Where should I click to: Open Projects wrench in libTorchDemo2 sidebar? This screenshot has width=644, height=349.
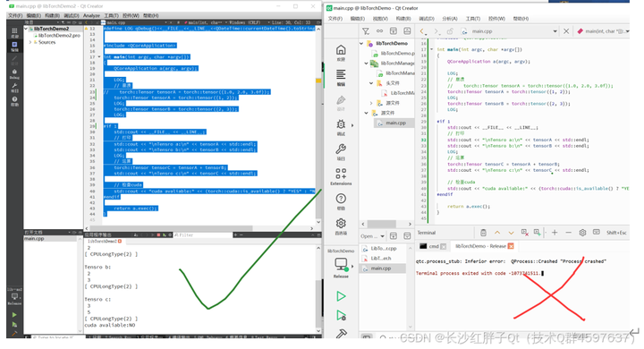pyautogui.click(x=14, y=88)
